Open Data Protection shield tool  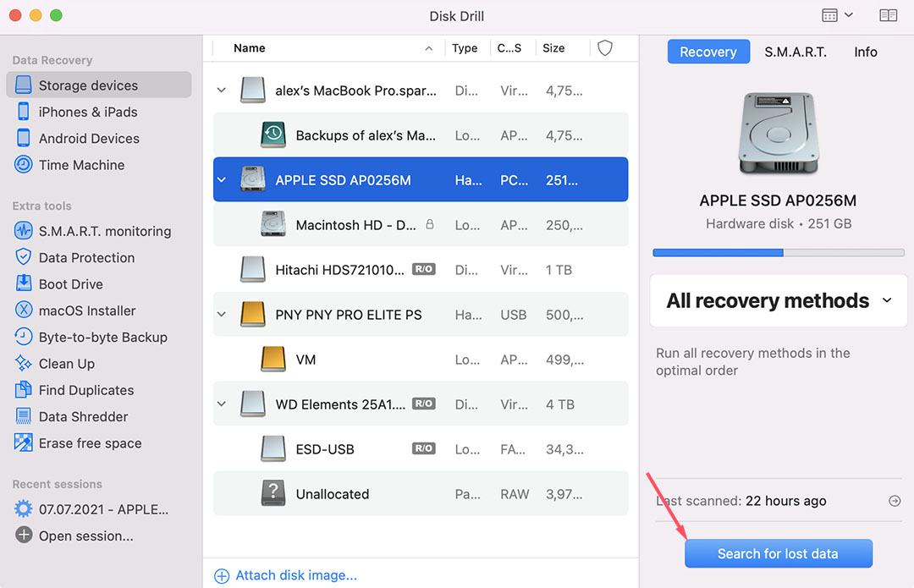[86, 257]
